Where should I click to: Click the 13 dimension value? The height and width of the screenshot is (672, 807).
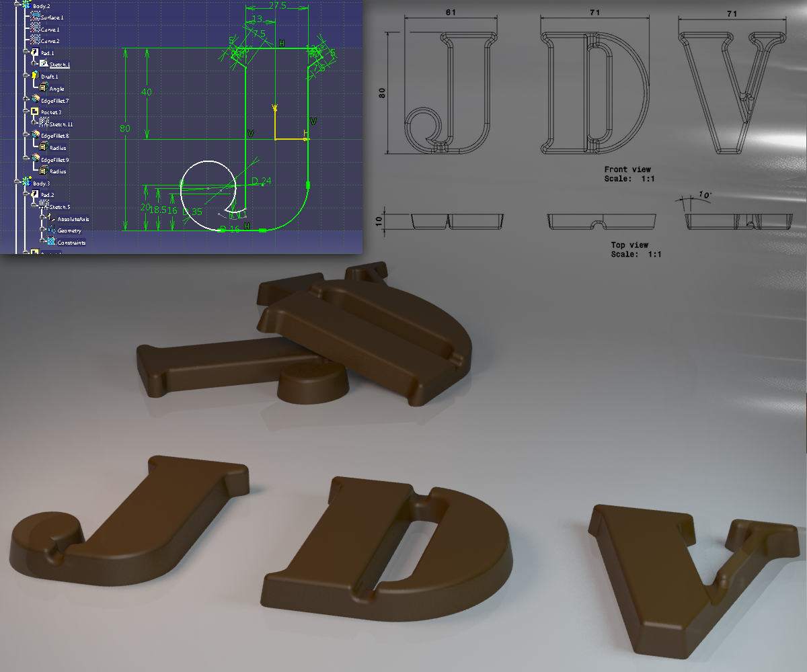257,18
